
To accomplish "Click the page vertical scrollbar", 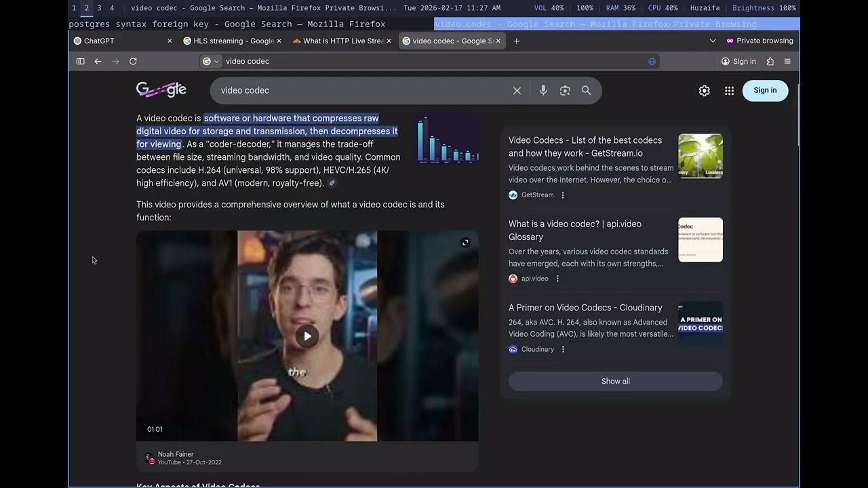I will [x=797, y=115].
